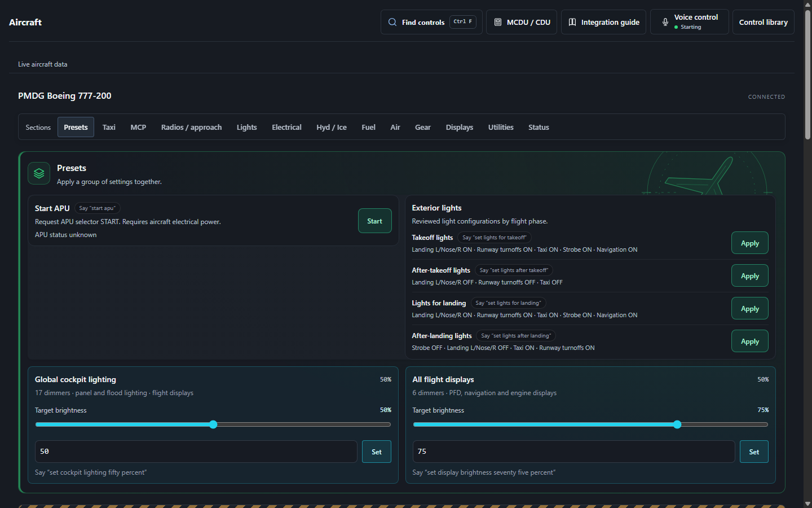Open Voice control
The image size is (812, 508).
point(689,22)
